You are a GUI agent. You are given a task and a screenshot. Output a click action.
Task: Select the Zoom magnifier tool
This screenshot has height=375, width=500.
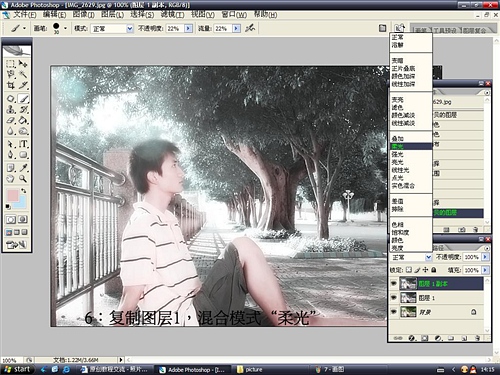point(23,179)
